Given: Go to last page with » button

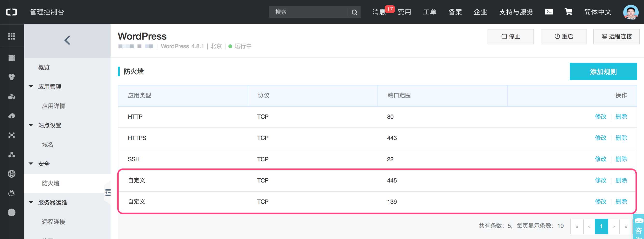Looking at the screenshot, I should pos(626,226).
